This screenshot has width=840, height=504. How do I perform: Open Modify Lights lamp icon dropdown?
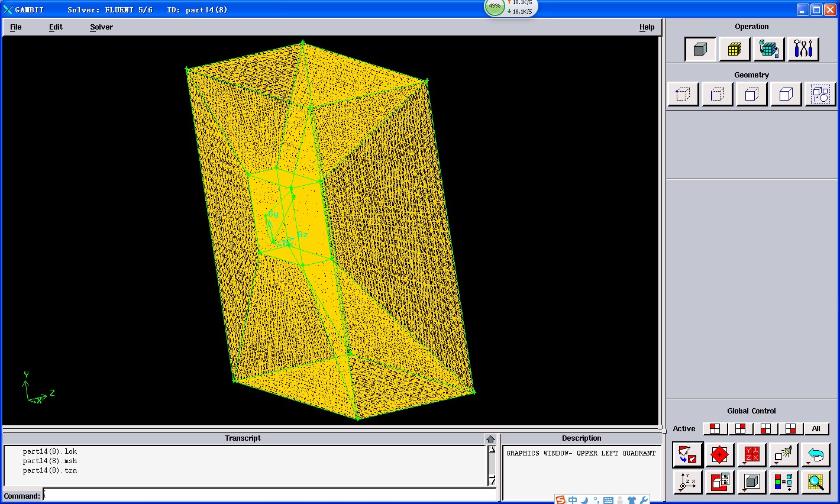(x=784, y=455)
